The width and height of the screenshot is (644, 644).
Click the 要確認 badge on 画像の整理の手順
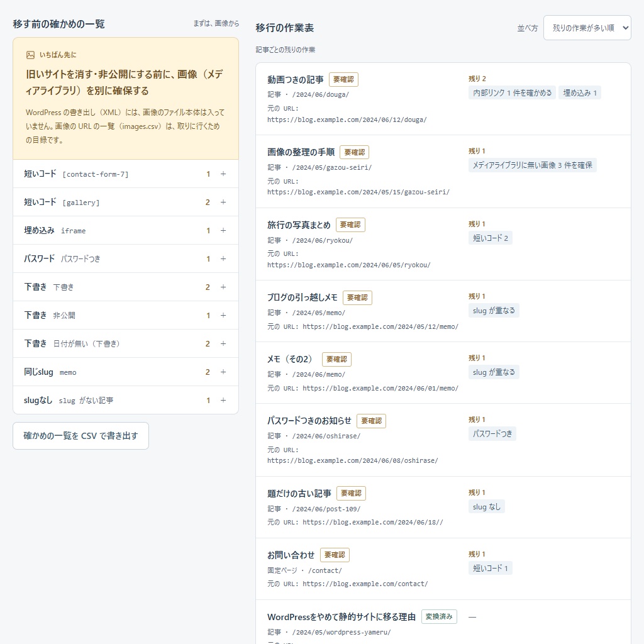355,152
